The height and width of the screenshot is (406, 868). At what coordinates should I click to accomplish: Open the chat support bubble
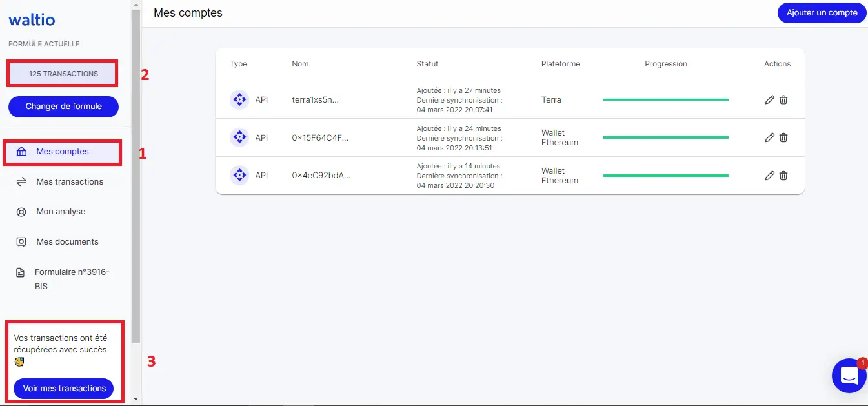(849, 376)
